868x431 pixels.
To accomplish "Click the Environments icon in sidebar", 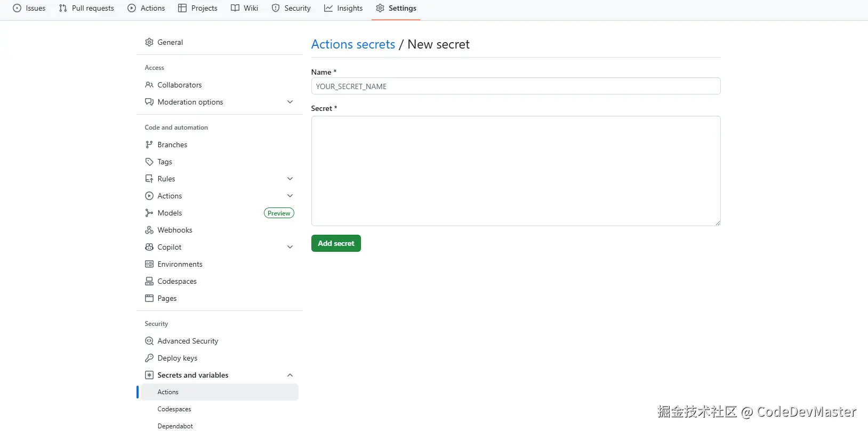I will tap(149, 264).
